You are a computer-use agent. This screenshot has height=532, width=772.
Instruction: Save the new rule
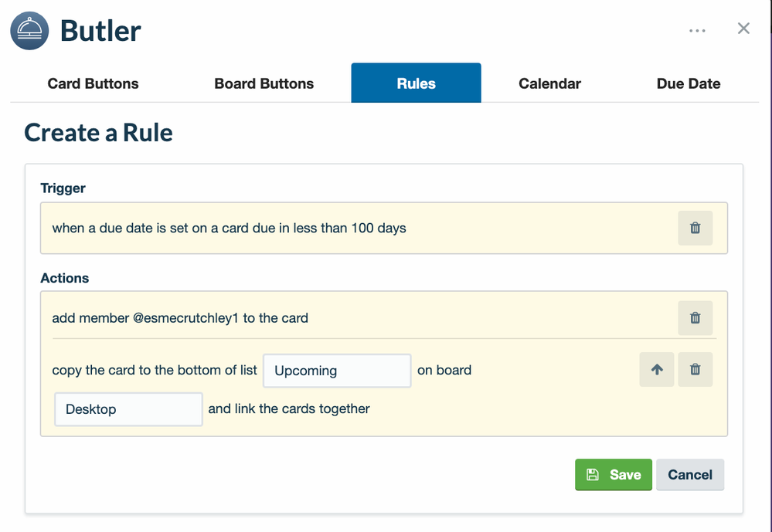point(614,474)
